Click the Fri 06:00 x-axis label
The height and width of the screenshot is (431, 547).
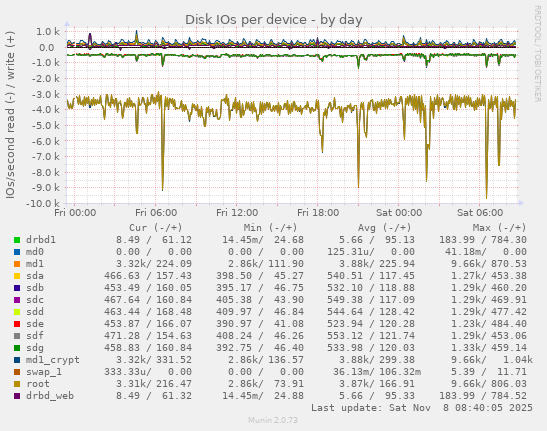click(156, 213)
